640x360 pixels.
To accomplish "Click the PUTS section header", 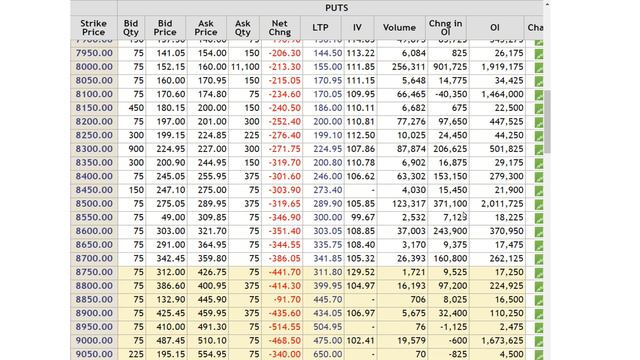I will pyautogui.click(x=336, y=8).
